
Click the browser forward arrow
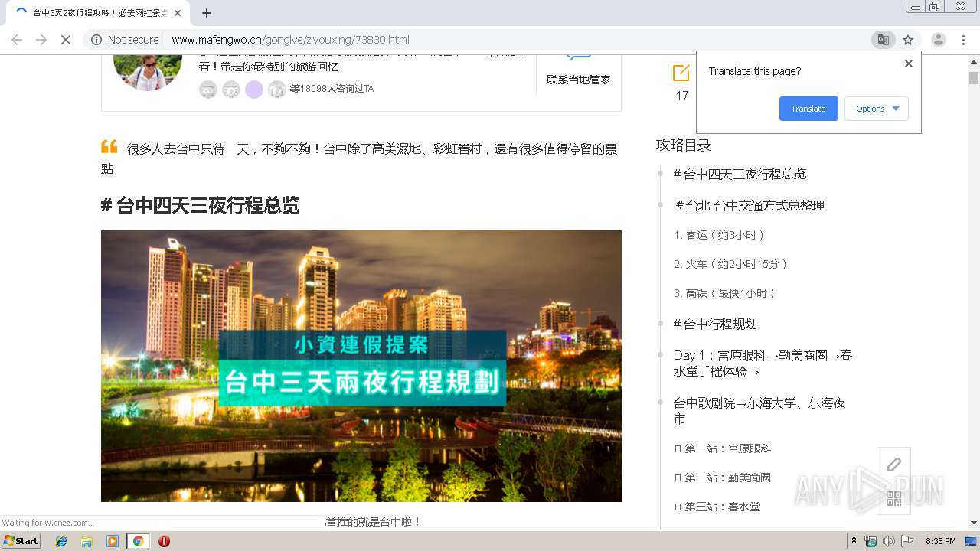coord(41,40)
